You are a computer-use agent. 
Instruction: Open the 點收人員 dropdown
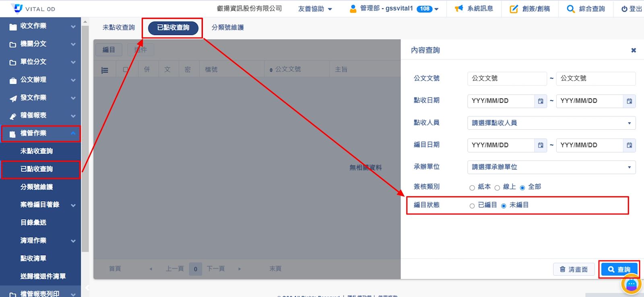551,123
